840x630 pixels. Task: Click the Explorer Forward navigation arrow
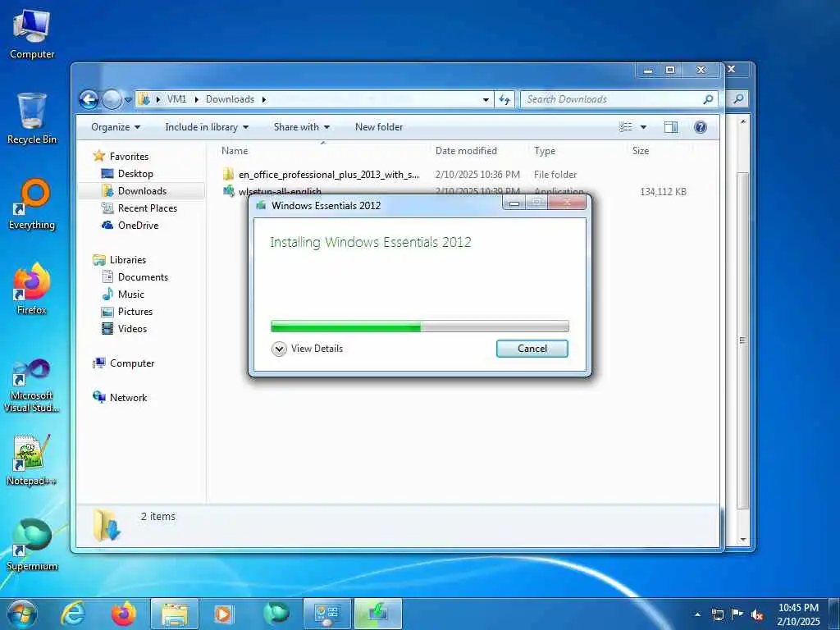click(x=112, y=99)
